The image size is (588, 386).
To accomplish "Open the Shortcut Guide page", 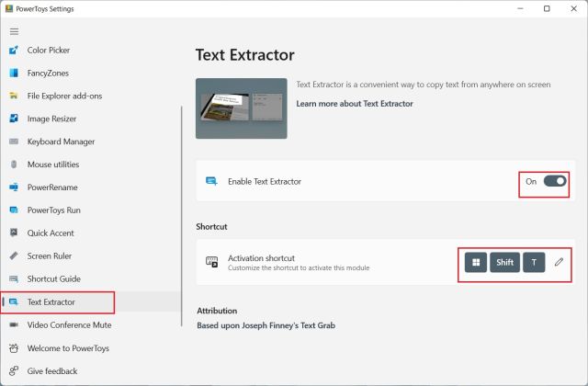I will click(91, 278).
